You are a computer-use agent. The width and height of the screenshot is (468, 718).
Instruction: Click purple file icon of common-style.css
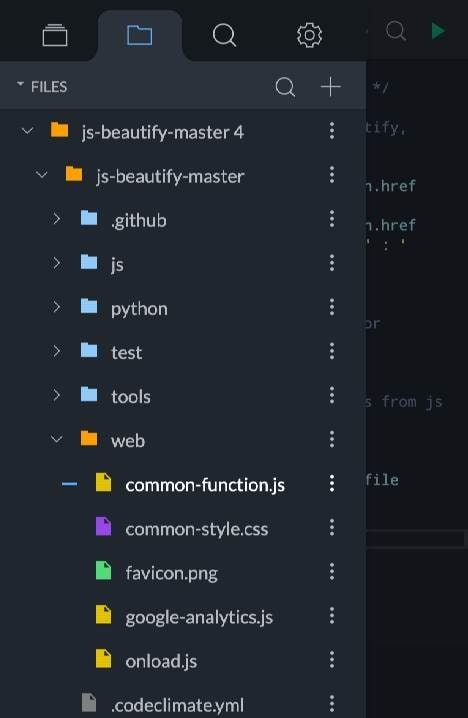(103, 526)
